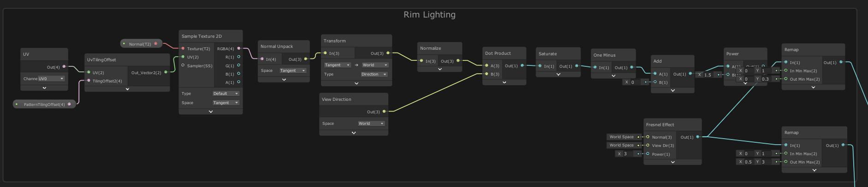Collapse Dot Product node via chevron
The image size is (868, 187).
tap(505, 82)
